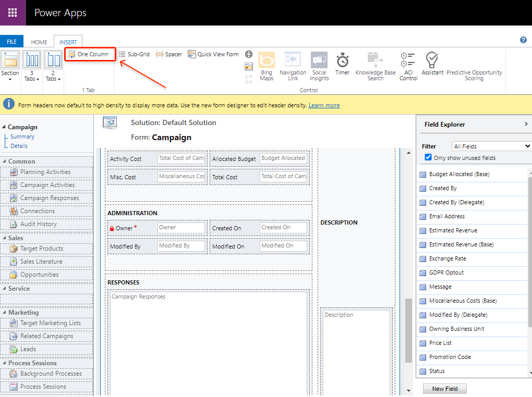Click form canvas scrollbar down arrow
532x397 pixels.
tap(408, 391)
